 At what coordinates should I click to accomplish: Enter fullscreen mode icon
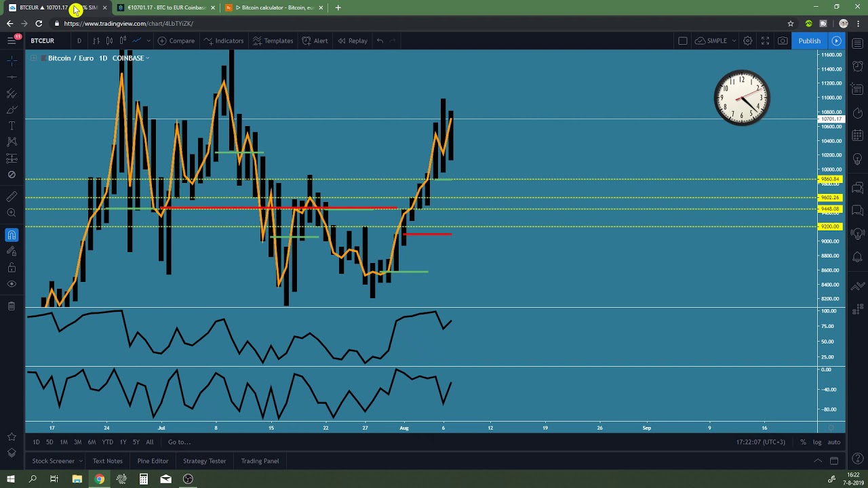[765, 41]
